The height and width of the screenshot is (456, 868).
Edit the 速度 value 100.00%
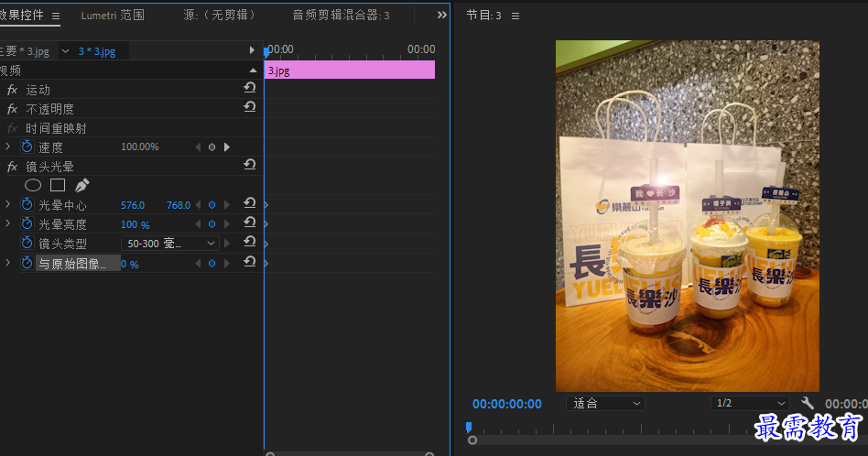pos(139,147)
